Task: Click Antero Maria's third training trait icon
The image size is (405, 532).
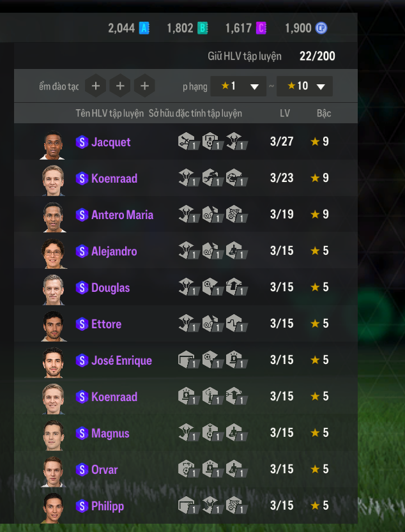Action: pyautogui.click(x=236, y=214)
